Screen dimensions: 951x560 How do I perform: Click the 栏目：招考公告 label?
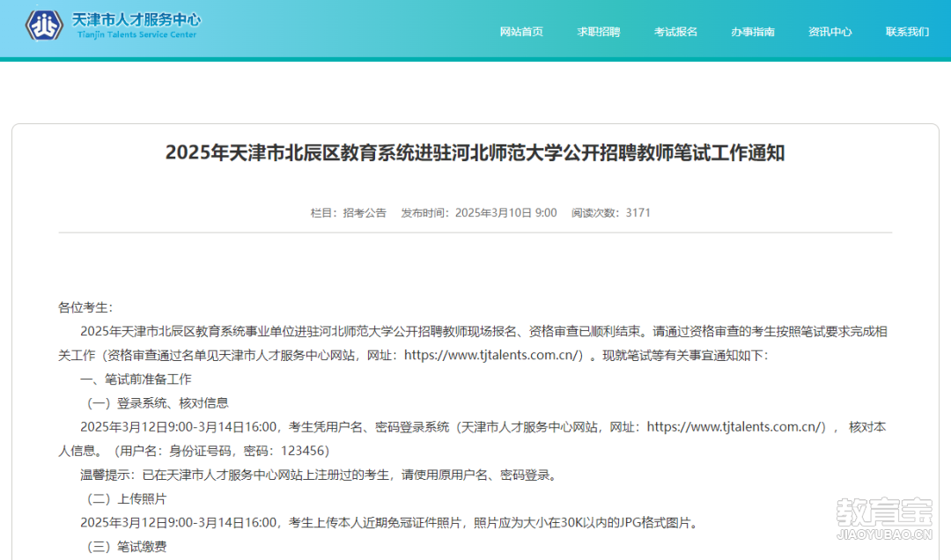pos(348,213)
